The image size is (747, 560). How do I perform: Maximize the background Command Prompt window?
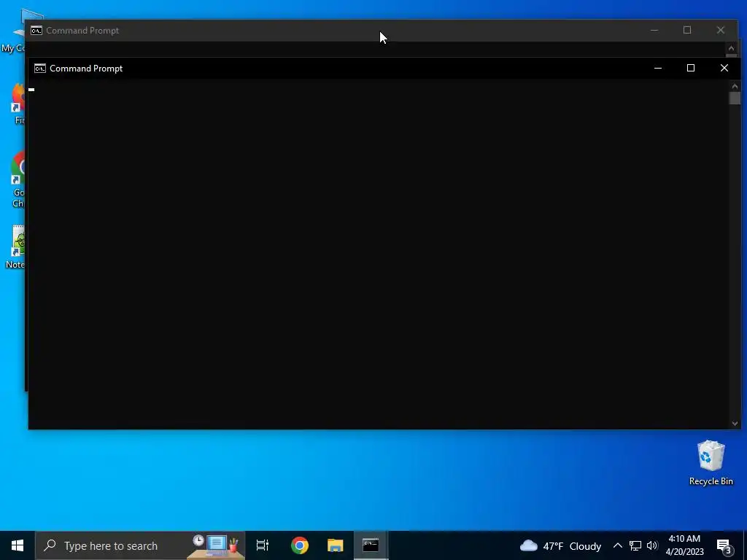pos(687,30)
